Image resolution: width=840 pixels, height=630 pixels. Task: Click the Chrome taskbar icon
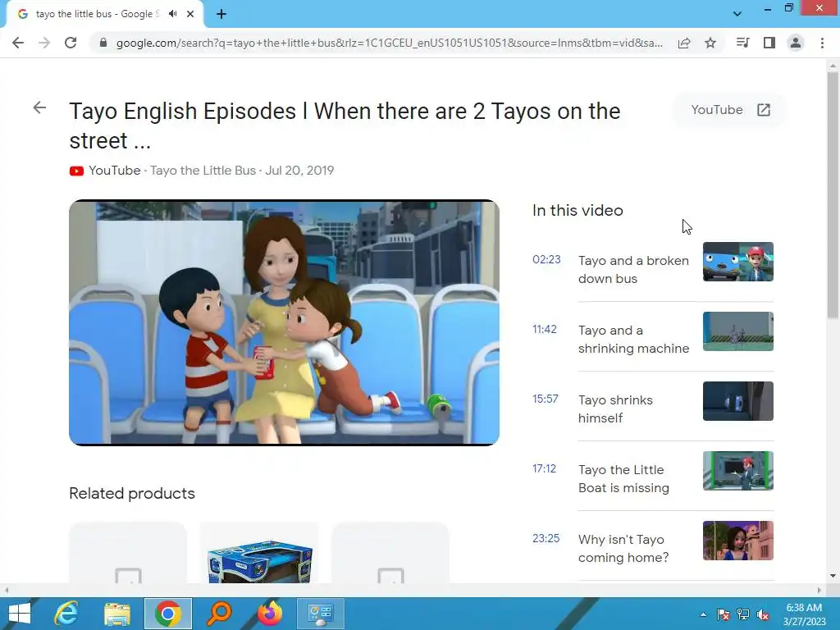coord(168,614)
